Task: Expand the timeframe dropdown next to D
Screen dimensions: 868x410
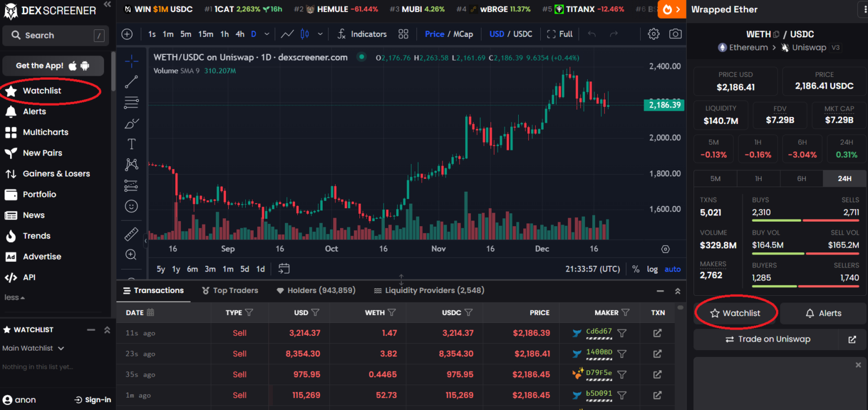Action: pos(267,34)
